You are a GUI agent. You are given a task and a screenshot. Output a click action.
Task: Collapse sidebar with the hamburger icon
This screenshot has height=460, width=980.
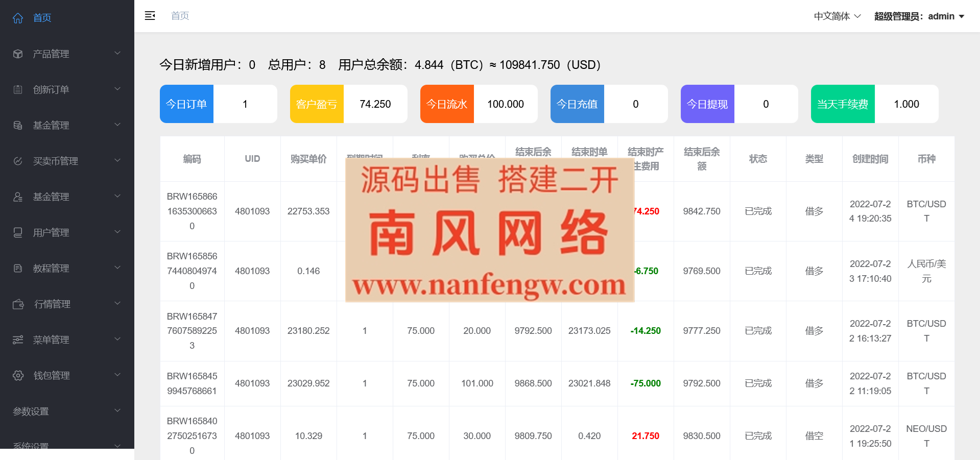(150, 16)
